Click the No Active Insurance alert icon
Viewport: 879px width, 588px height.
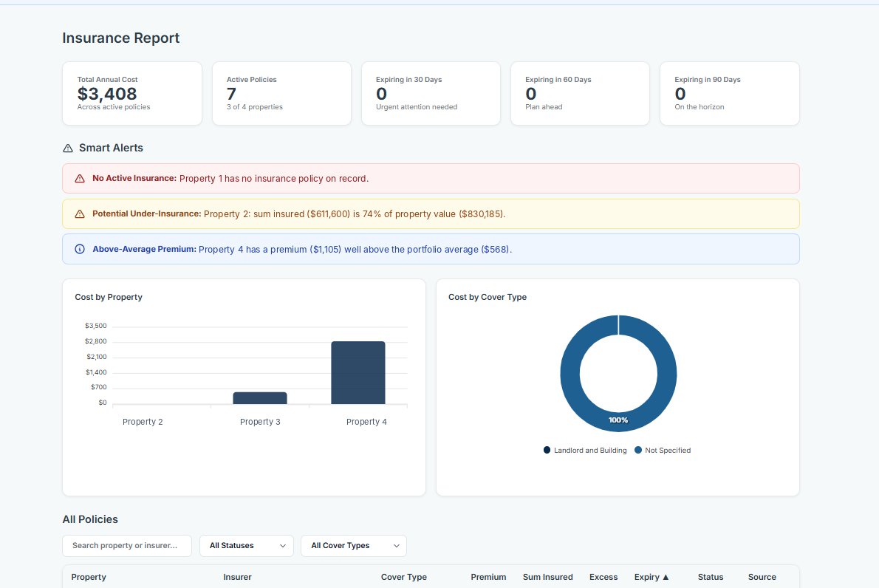tap(80, 178)
